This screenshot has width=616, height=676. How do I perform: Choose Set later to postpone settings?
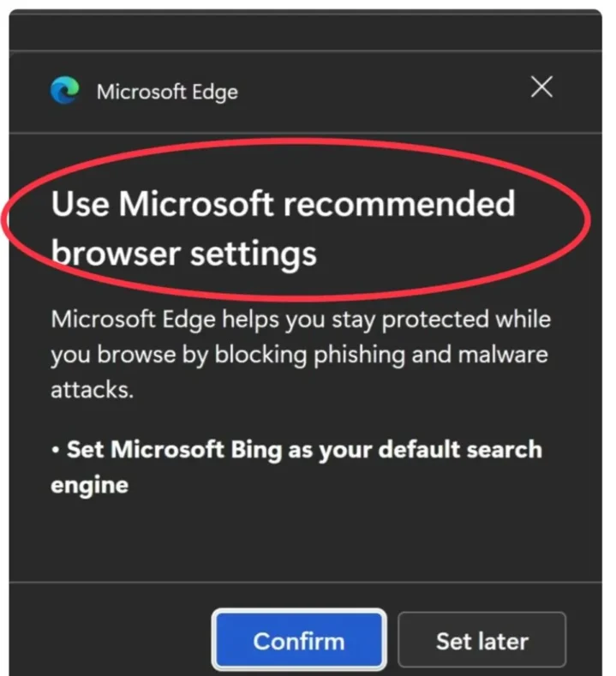(x=481, y=640)
